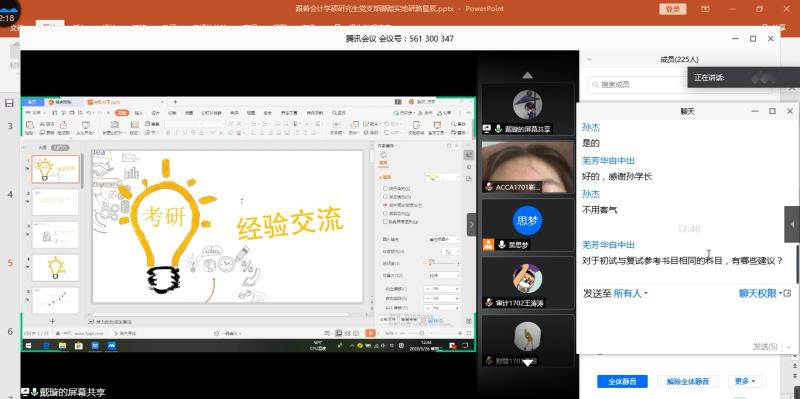Select the 思梦 avatar video tile
800x399 pixels.
528,225
